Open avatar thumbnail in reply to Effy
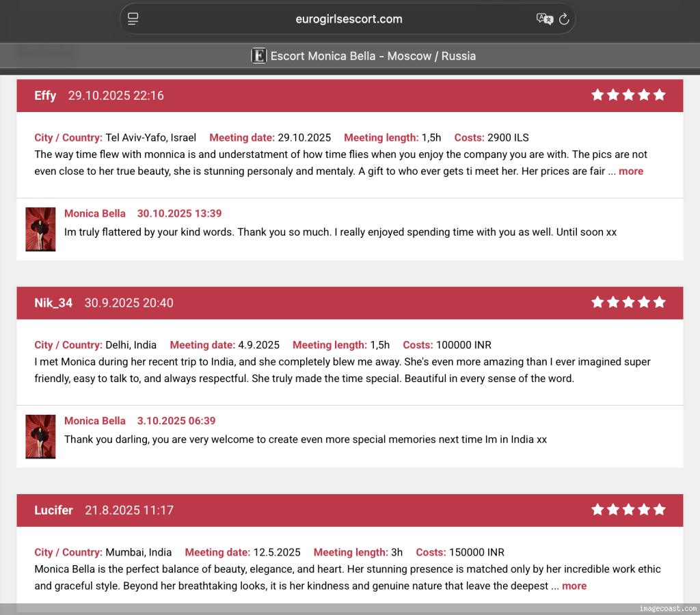This screenshot has width=700, height=615. (40, 230)
